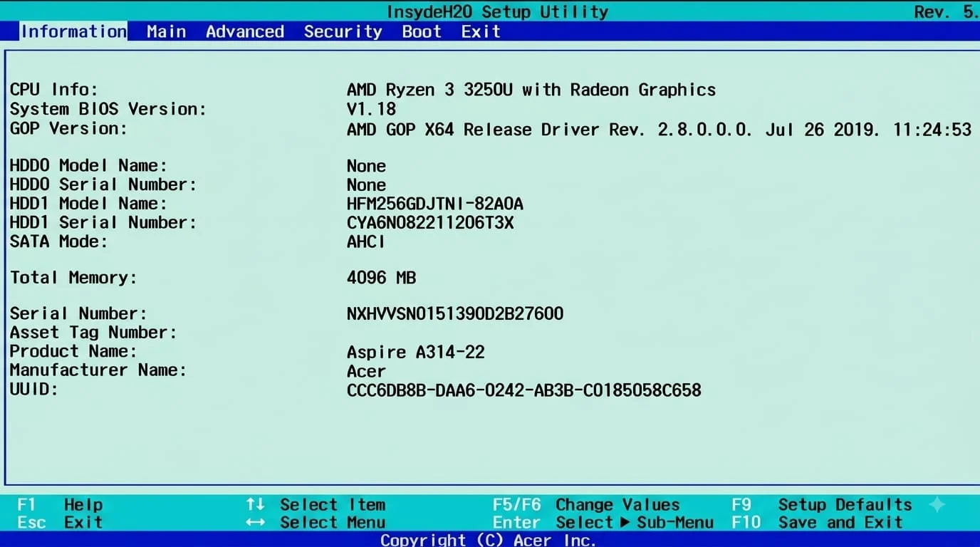Image resolution: width=980 pixels, height=547 pixels.
Task: Select the Information tab
Action: point(73,31)
